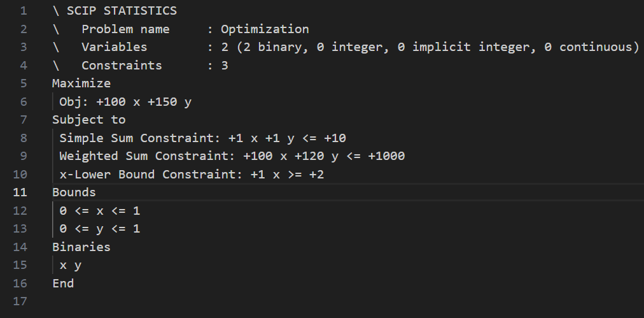Click the bound line "0 <= y <= 1"
The height and width of the screenshot is (318, 644).
point(99,229)
